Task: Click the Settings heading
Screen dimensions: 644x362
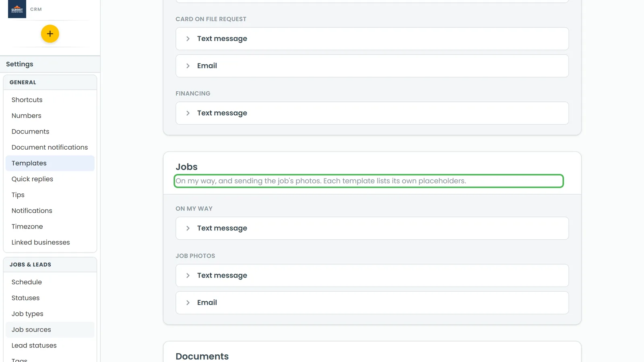Action: tap(20, 64)
